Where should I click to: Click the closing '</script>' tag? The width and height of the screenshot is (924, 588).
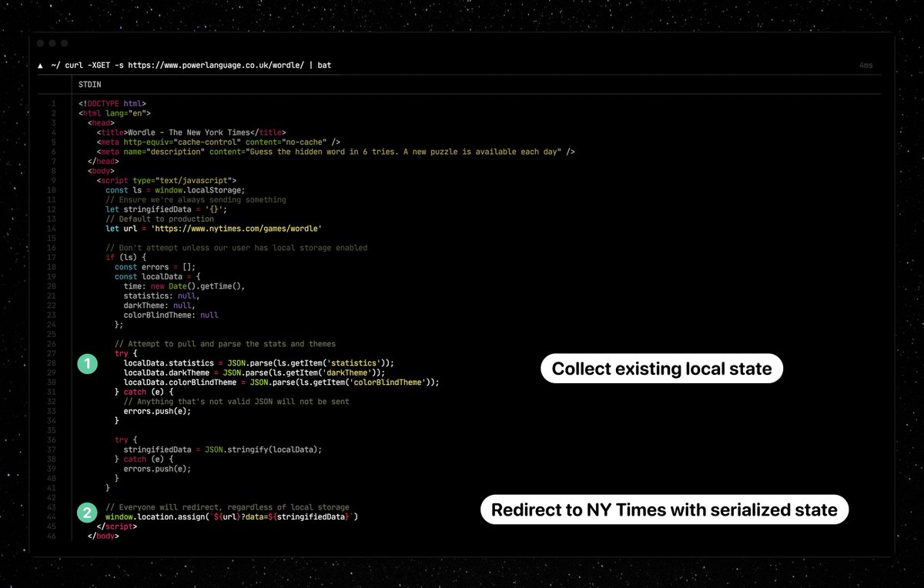[116, 526]
